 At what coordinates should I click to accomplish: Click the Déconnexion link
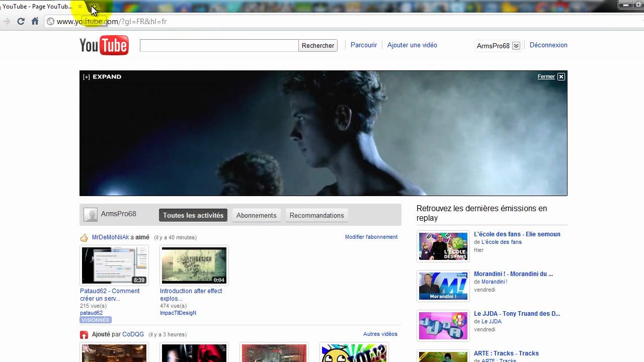548,45
